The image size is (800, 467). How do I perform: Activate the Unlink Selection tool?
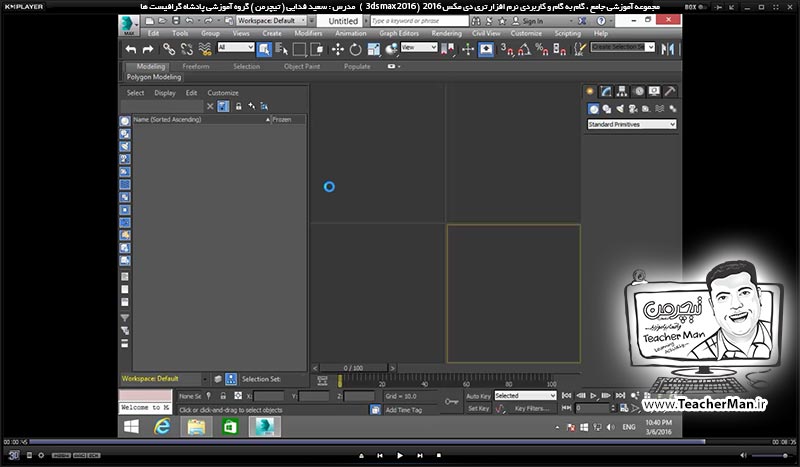pyautogui.click(x=187, y=49)
